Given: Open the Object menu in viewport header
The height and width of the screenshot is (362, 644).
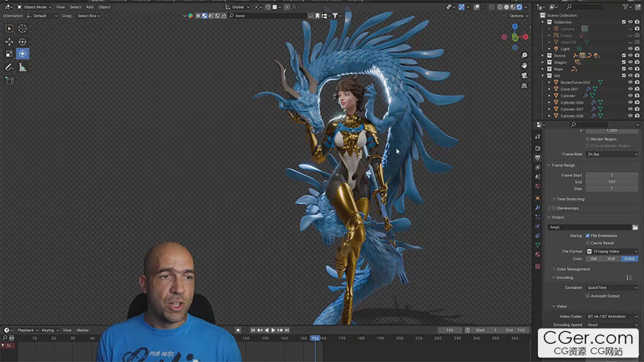Looking at the screenshot, I should [104, 7].
